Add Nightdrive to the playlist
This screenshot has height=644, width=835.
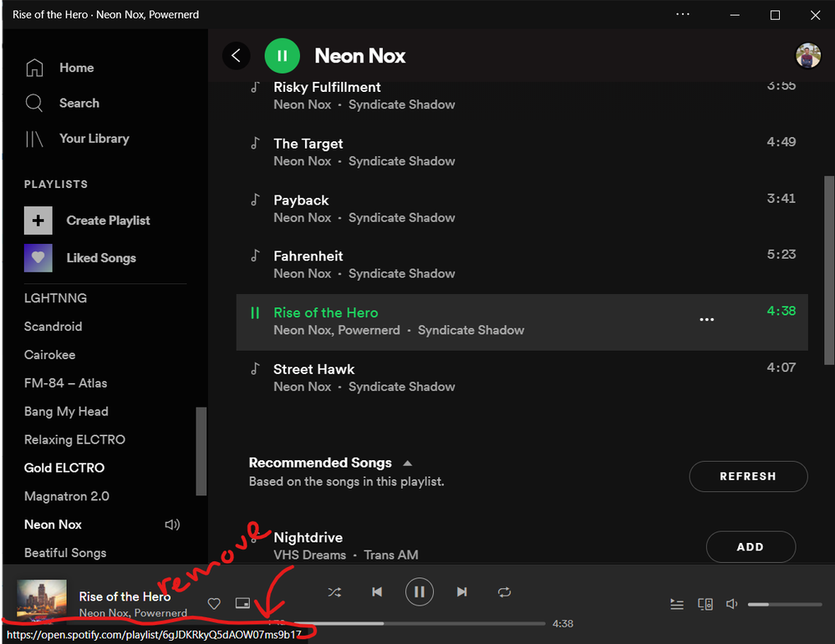(x=750, y=546)
